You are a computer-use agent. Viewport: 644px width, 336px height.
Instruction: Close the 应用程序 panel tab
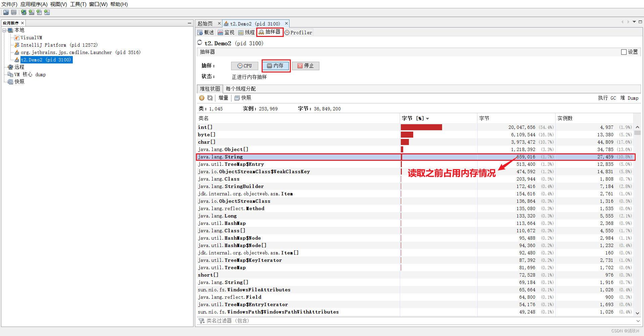[x=22, y=23]
